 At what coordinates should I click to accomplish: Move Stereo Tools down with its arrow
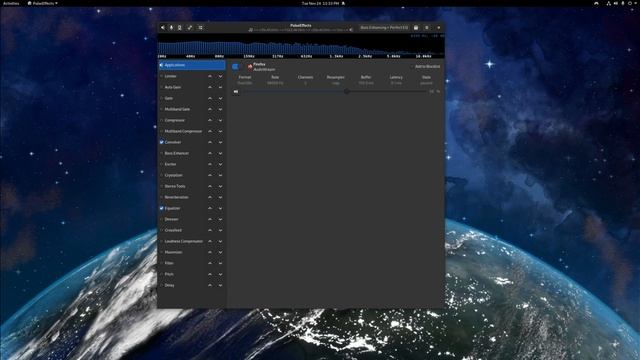pyautogui.click(x=220, y=187)
